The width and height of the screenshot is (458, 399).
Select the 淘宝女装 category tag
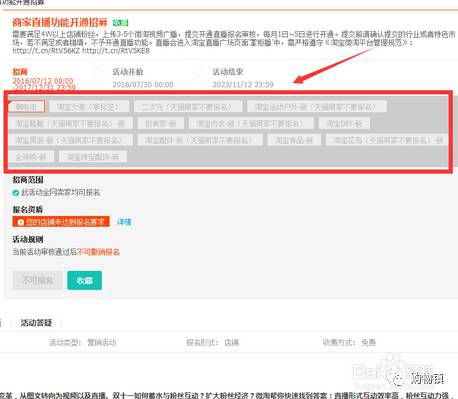click(x=89, y=107)
